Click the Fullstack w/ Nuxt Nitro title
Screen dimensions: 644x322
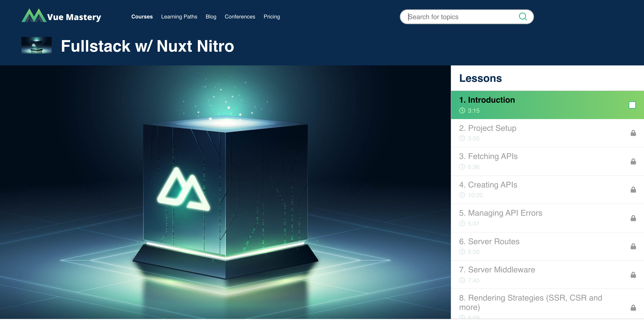pos(148,46)
